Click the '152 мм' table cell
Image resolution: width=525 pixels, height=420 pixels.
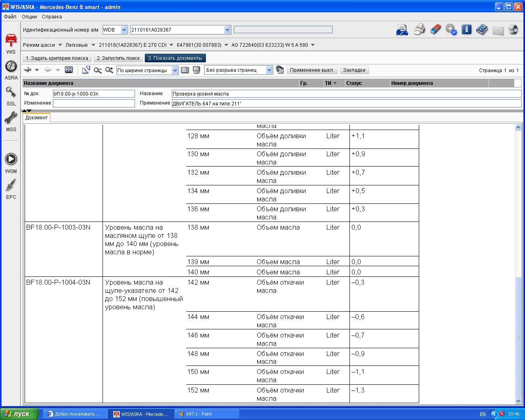199,390
